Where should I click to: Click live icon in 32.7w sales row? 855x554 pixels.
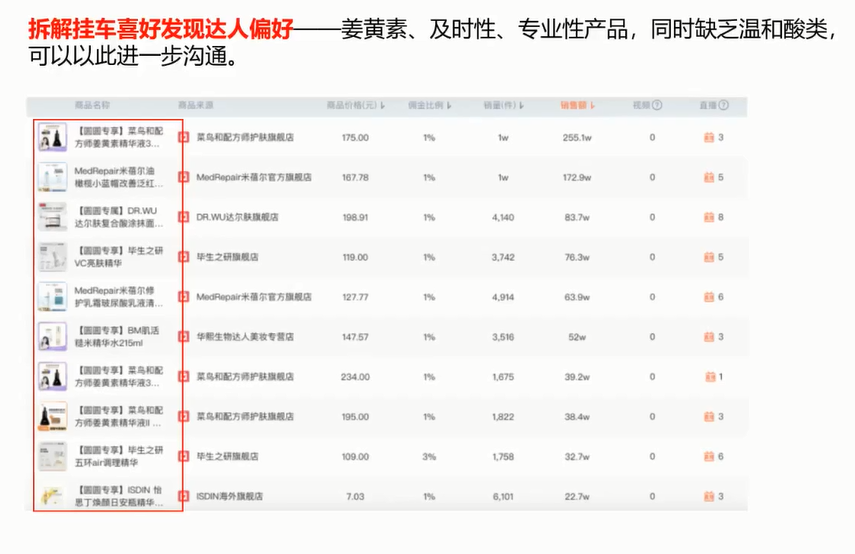(709, 456)
